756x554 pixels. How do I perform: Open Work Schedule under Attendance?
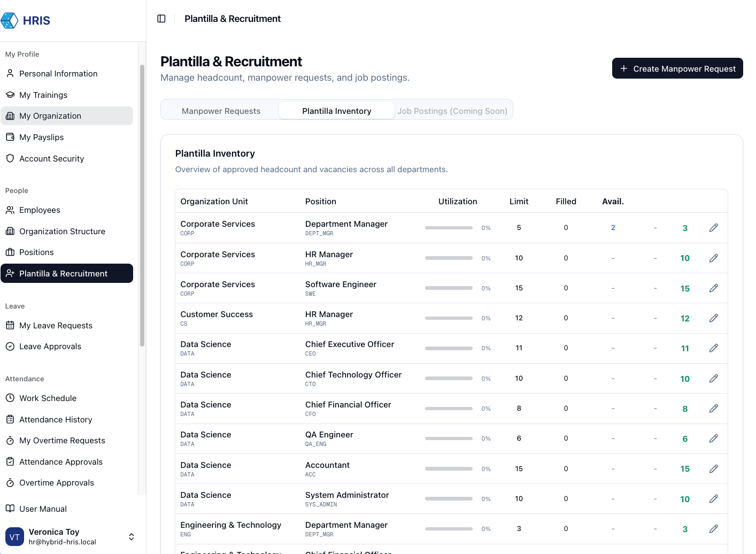pyautogui.click(x=48, y=398)
